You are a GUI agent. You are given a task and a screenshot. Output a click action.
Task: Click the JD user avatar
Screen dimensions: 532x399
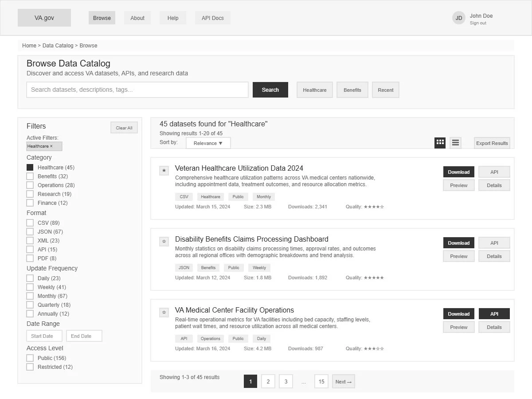(x=459, y=18)
